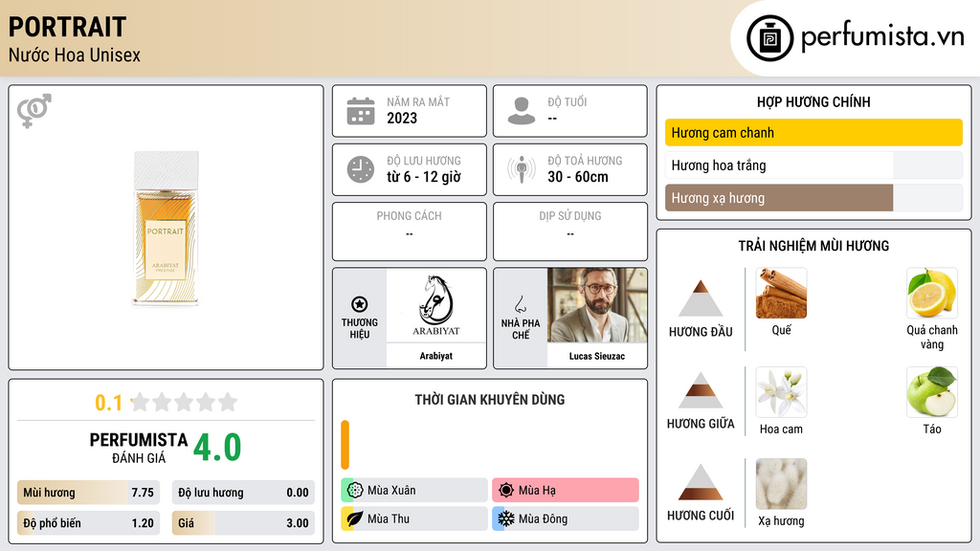Select the Táo green apple note image
This screenshot has width=980, height=551.
point(932,392)
